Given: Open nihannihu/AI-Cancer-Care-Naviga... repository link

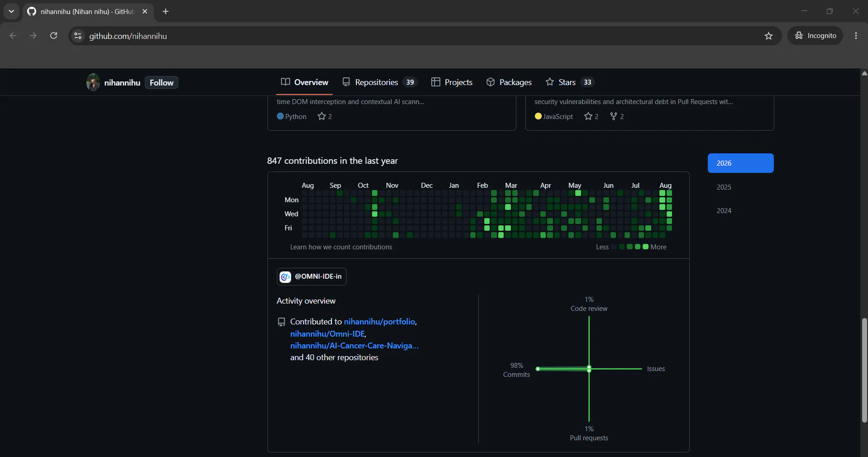Looking at the screenshot, I should [x=354, y=346].
